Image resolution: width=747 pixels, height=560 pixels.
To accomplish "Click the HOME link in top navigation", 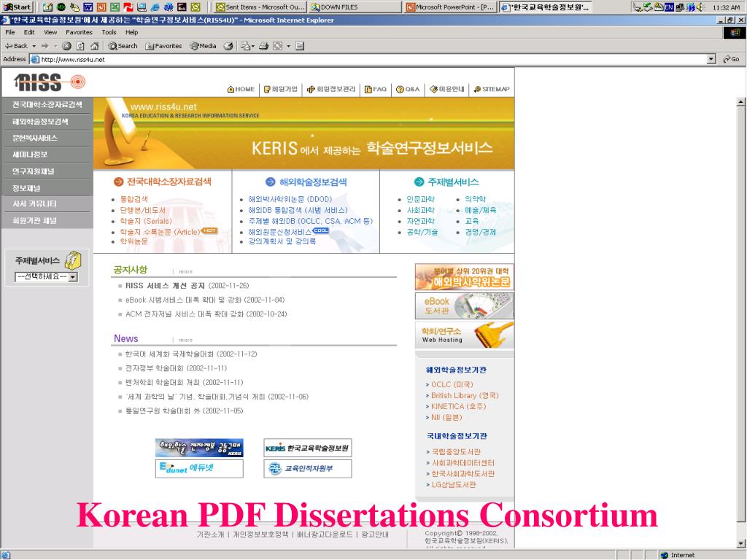I will coord(241,89).
